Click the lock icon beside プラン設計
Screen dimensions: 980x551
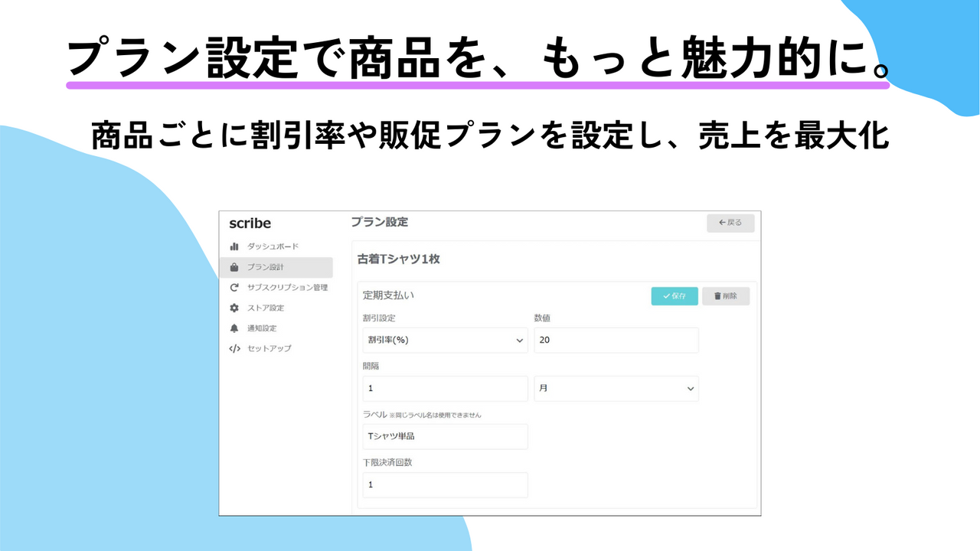235,267
